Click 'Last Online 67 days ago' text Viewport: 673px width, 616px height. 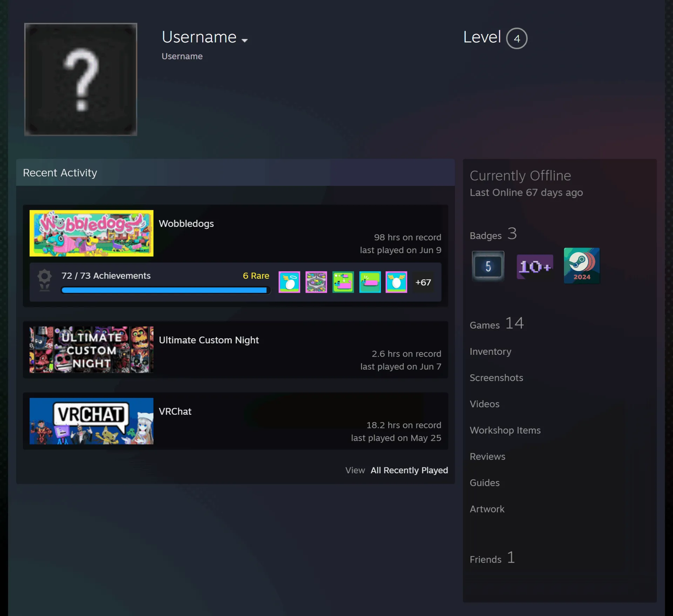pyautogui.click(x=526, y=192)
